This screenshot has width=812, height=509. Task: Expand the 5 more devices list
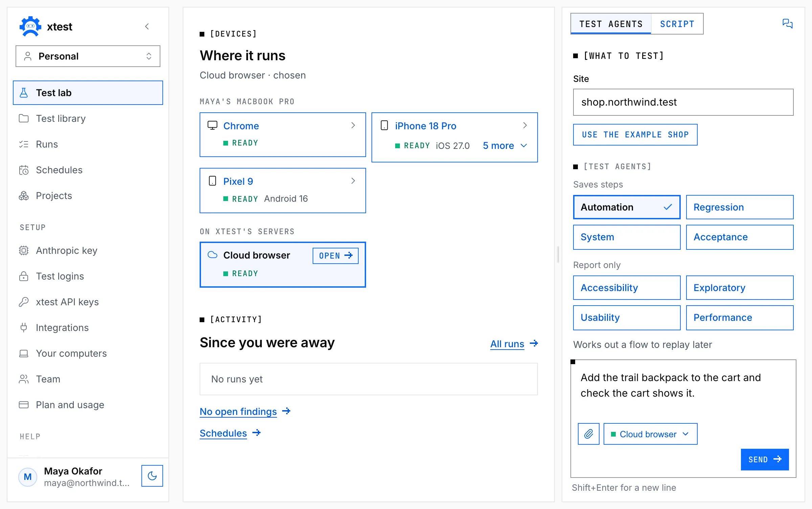505,146
